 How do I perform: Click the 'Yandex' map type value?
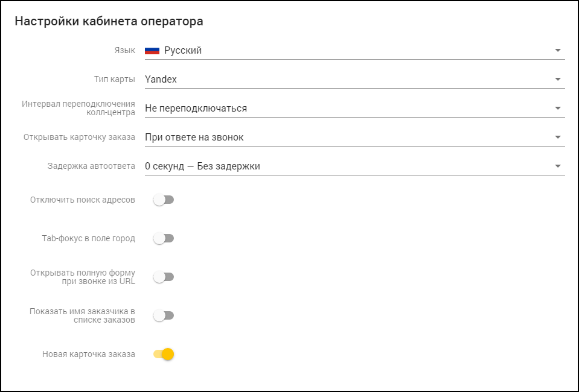pyautogui.click(x=161, y=79)
